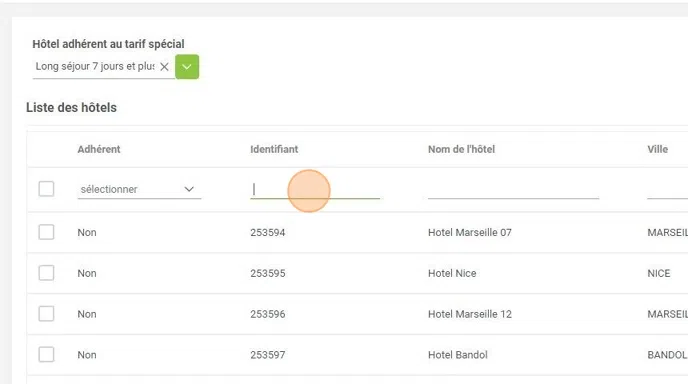Expand the Adhérent sélectionner dropdown
This screenshot has width=688, height=384.
[x=139, y=189]
